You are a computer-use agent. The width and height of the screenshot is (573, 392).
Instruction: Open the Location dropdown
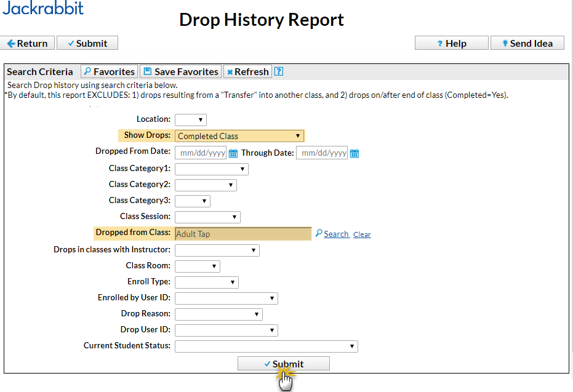(191, 120)
